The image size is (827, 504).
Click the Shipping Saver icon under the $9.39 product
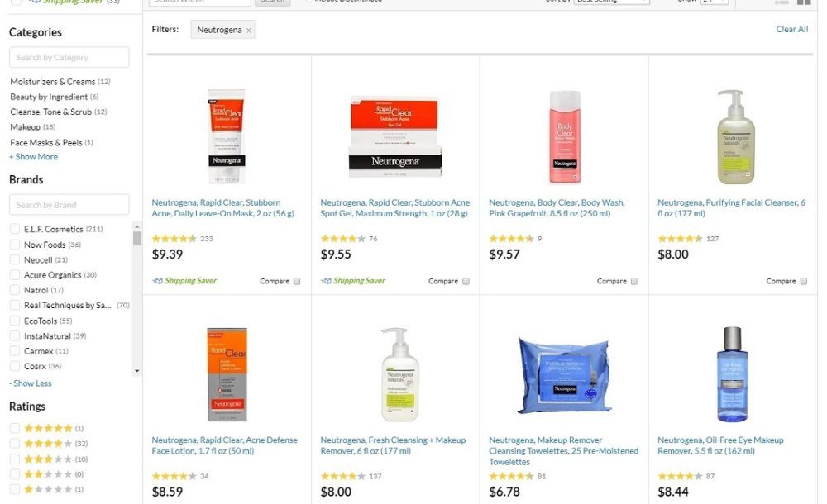pos(157,281)
